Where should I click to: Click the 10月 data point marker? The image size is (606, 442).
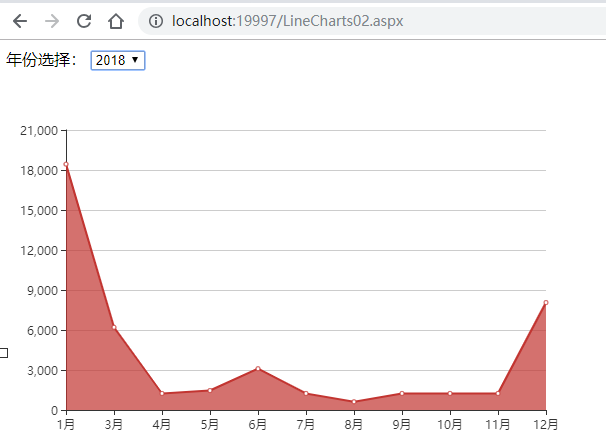[x=450, y=393]
